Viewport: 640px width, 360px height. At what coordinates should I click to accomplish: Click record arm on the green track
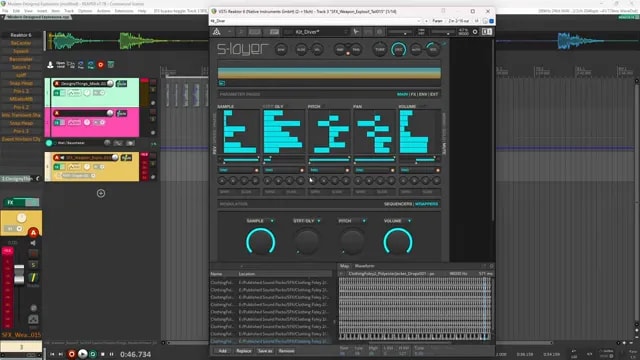click(x=57, y=84)
